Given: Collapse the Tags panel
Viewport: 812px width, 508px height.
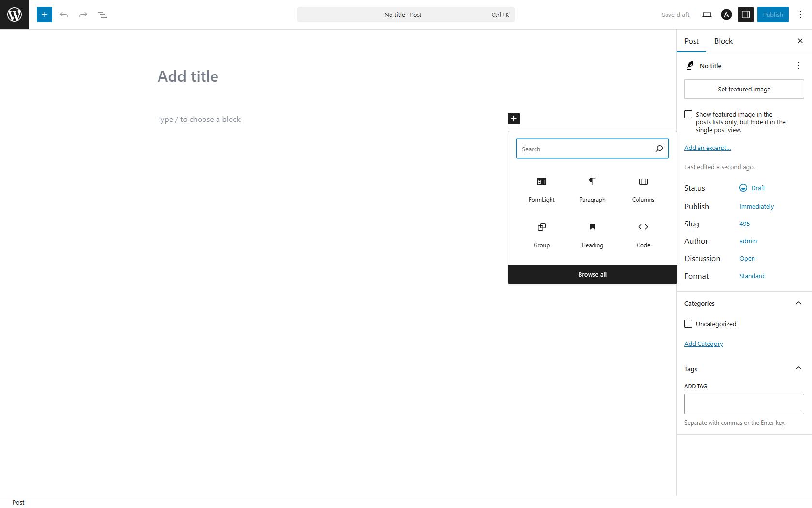Looking at the screenshot, I should click(798, 368).
